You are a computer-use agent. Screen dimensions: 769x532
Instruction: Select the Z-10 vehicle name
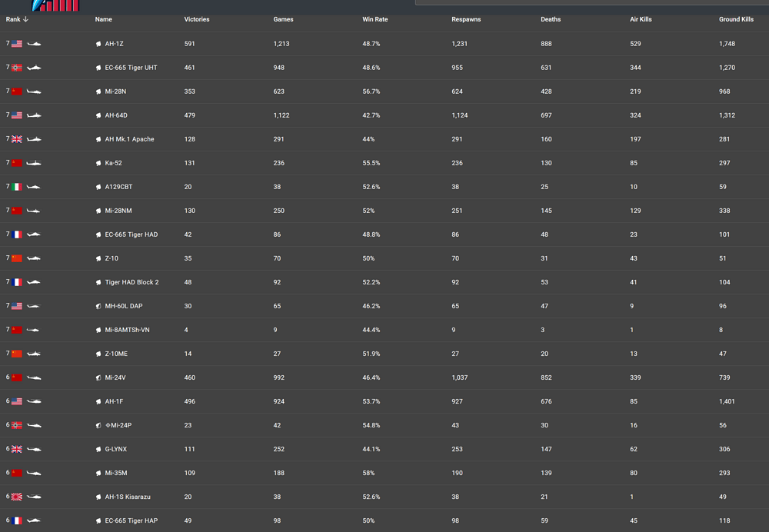click(x=112, y=258)
